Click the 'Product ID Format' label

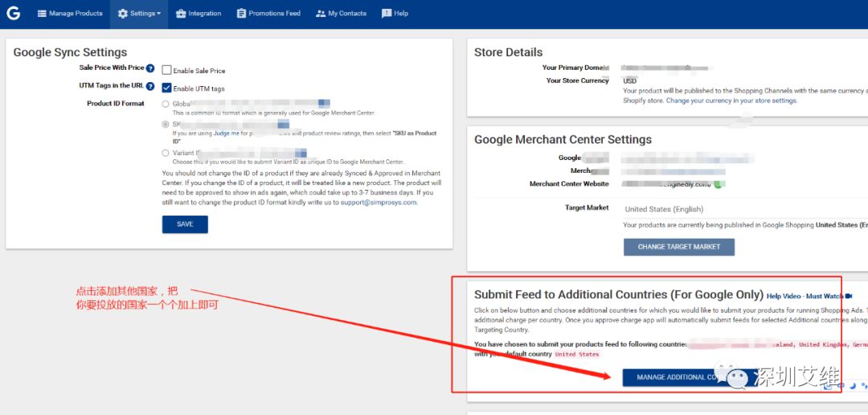point(116,104)
